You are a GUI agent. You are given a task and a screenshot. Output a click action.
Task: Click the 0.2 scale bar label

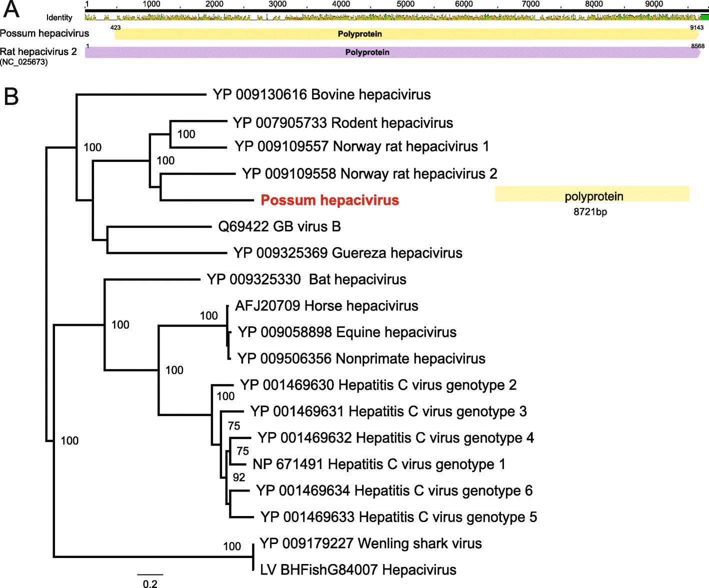[150, 584]
